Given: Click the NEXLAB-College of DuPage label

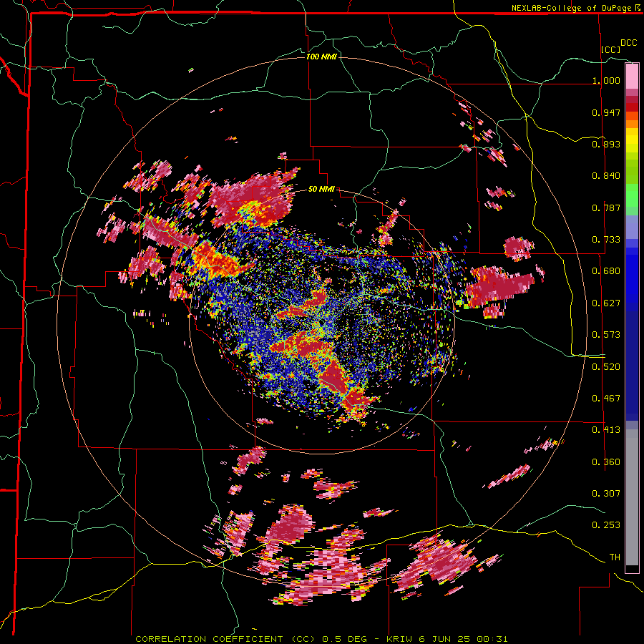Looking at the screenshot, I should (x=571, y=8).
